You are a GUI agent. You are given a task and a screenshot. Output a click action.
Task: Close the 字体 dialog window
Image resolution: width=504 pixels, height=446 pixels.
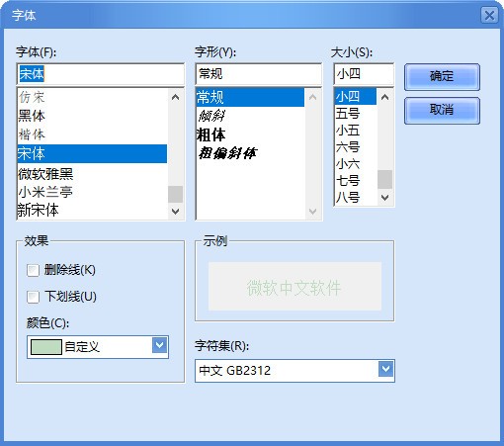pyautogui.click(x=489, y=15)
